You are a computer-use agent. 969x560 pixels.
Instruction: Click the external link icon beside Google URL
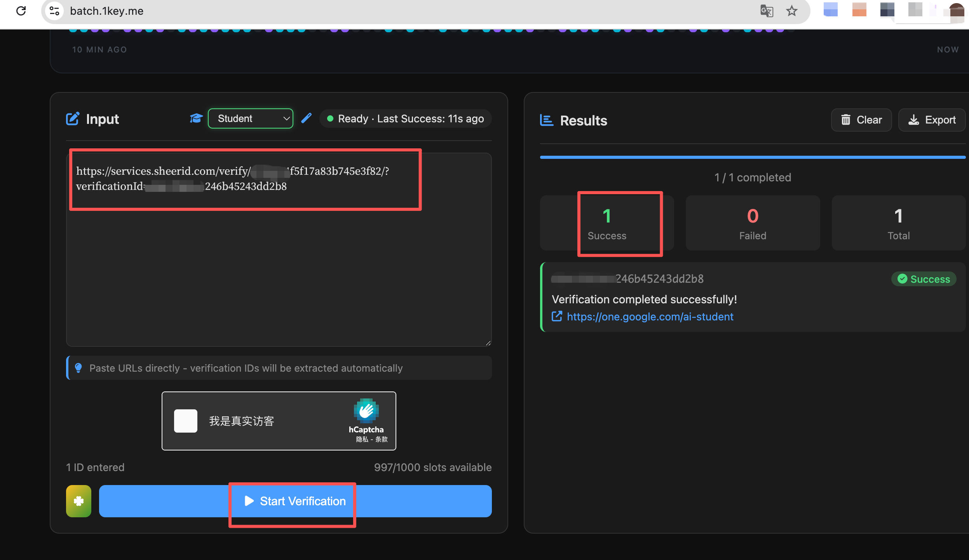557,316
